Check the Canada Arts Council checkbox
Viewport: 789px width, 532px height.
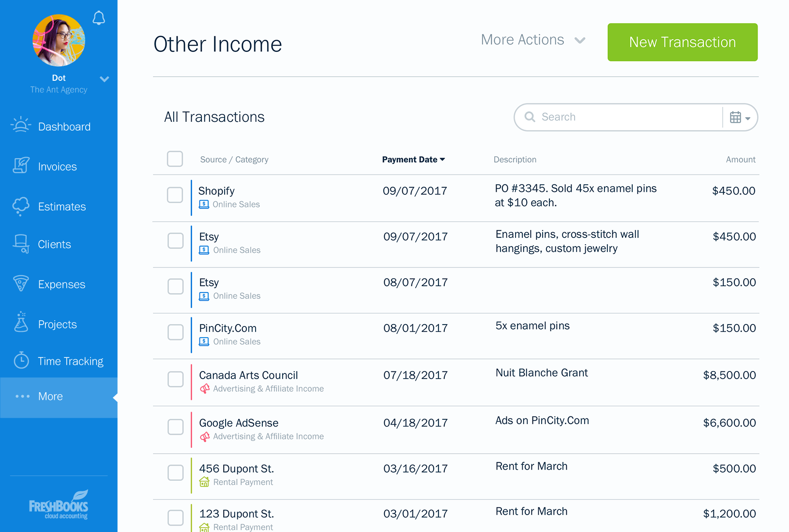[x=175, y=379]
